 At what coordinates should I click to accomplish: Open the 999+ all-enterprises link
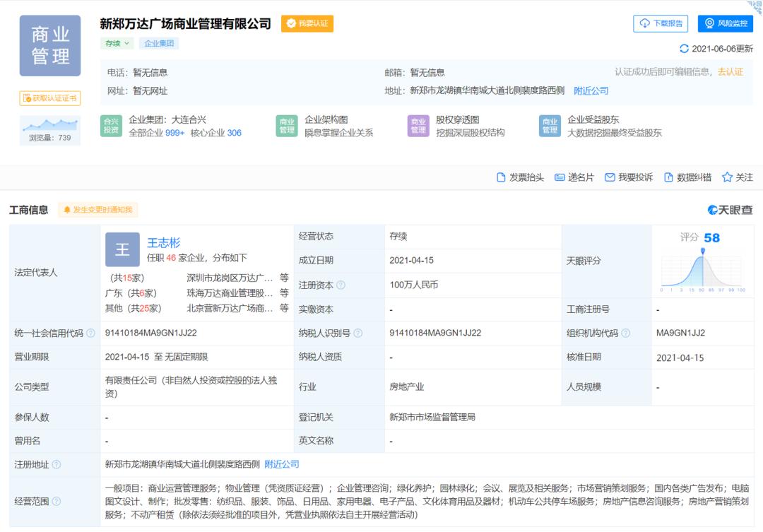(x=175, y=133)
